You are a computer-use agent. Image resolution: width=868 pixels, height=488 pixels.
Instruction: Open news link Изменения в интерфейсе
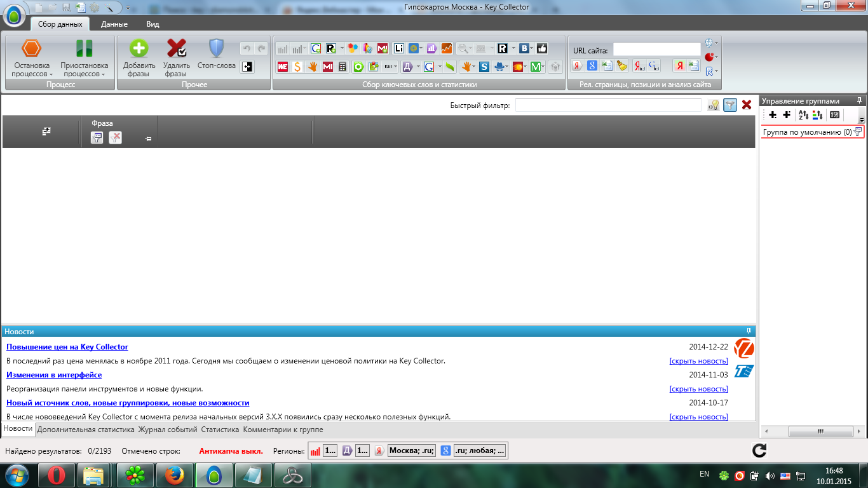pos(54,375)
